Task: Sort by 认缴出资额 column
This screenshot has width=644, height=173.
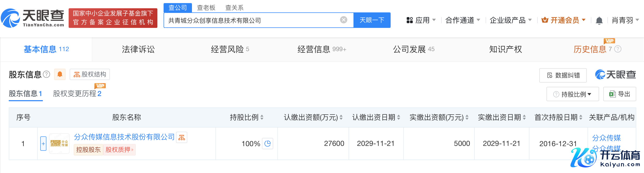Action: pos(341,117)
